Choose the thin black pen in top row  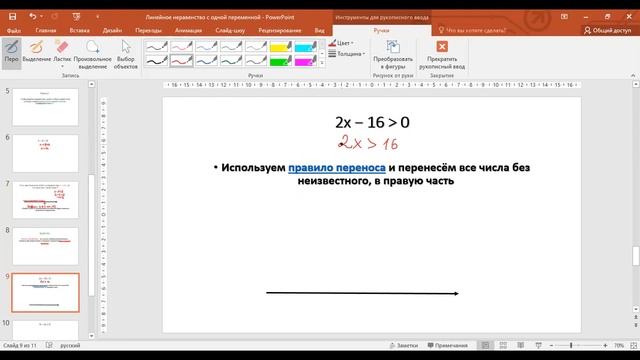(157, 46)
